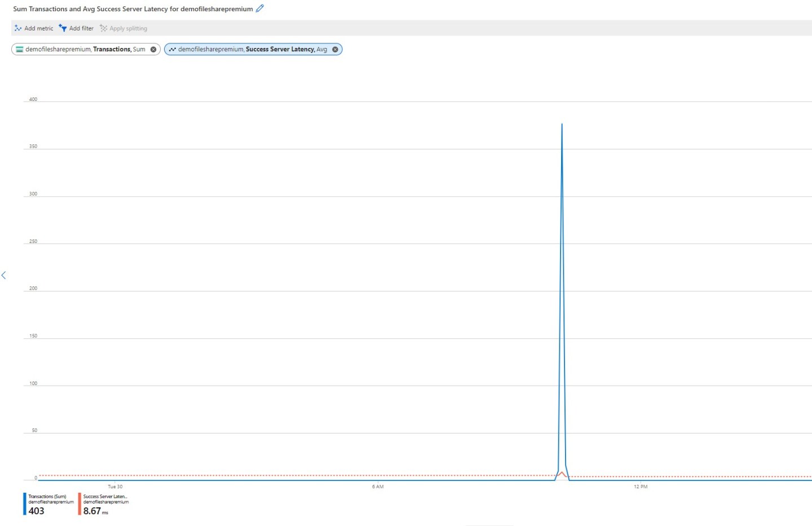Expand the collapsed left panel chevron
Screen dimensions: 812x526
(x=3, y=275)
